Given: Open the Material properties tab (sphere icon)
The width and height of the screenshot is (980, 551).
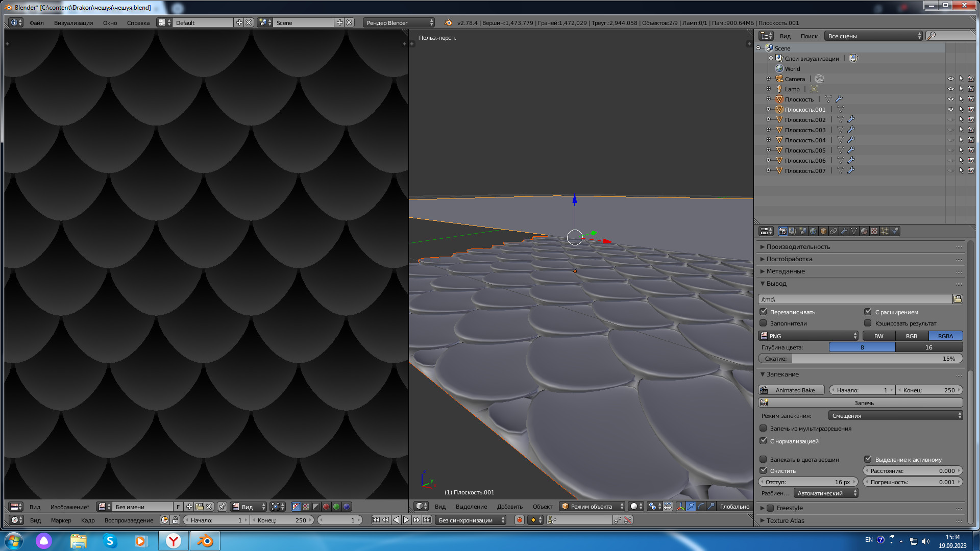Looking at the screenshot, I should 864,231.
